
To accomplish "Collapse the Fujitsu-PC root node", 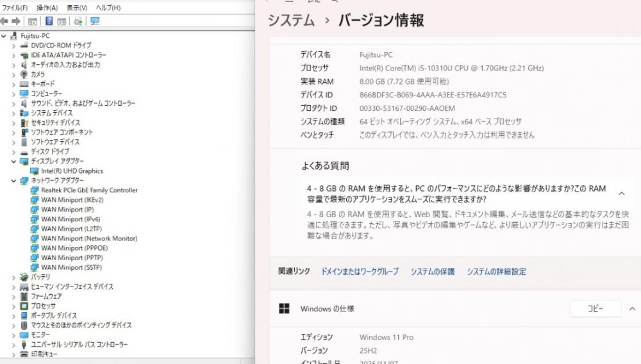I will (4, 36).
